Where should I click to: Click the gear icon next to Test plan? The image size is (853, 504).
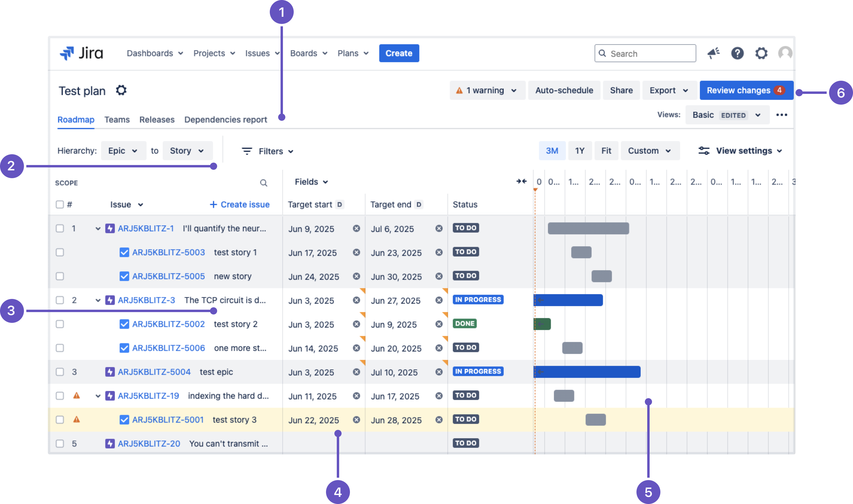[x=121, y=90]
